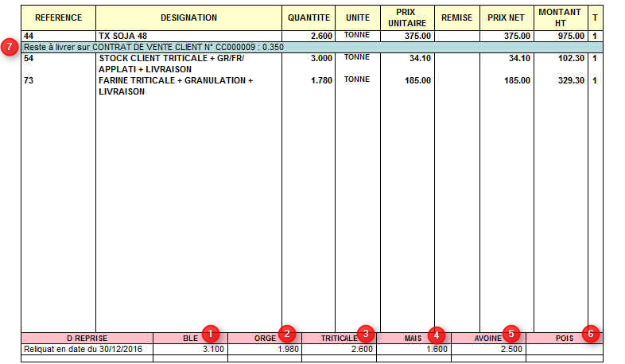Click red marker number 4 near MAIS
The width and height of the screenshot is (625, 364).
coord(437,335)
